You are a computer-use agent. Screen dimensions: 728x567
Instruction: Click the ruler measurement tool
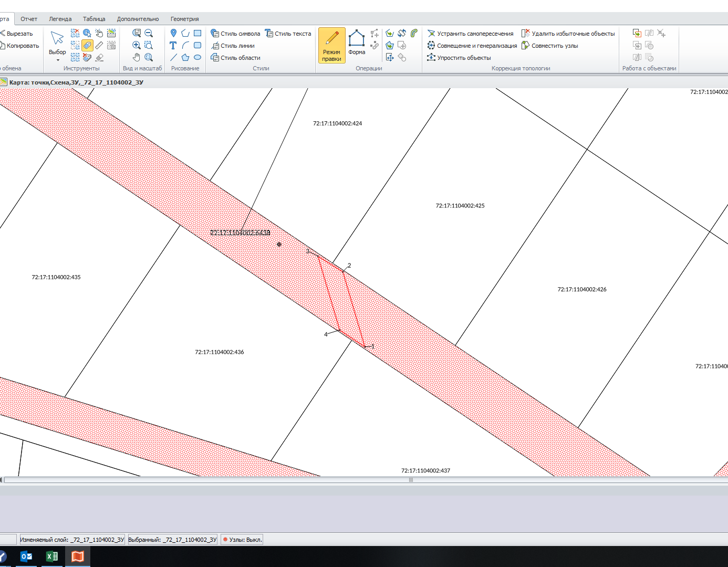(99, 46)
